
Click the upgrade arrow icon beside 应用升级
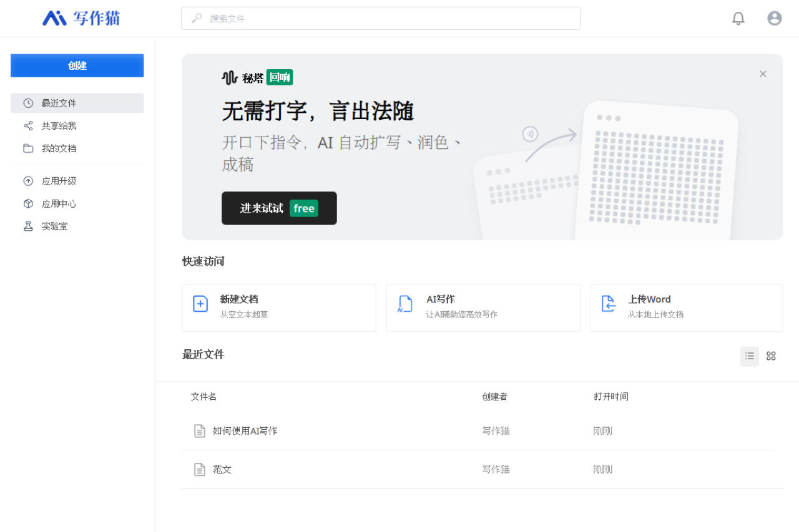pyautogui.click(x=28, y=181)
